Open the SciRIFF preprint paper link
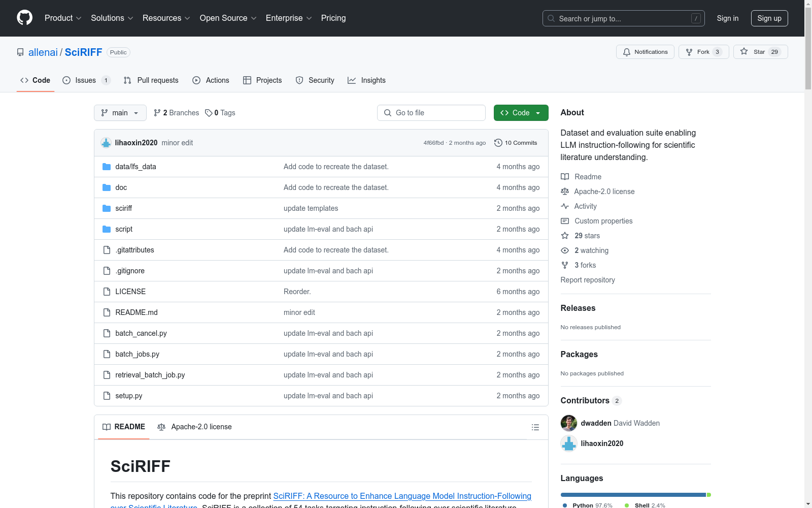This screenshot has height=508, width=812. (402, 496)
